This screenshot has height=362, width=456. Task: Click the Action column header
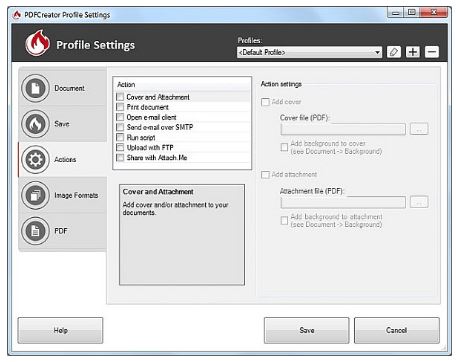(182, 85)
